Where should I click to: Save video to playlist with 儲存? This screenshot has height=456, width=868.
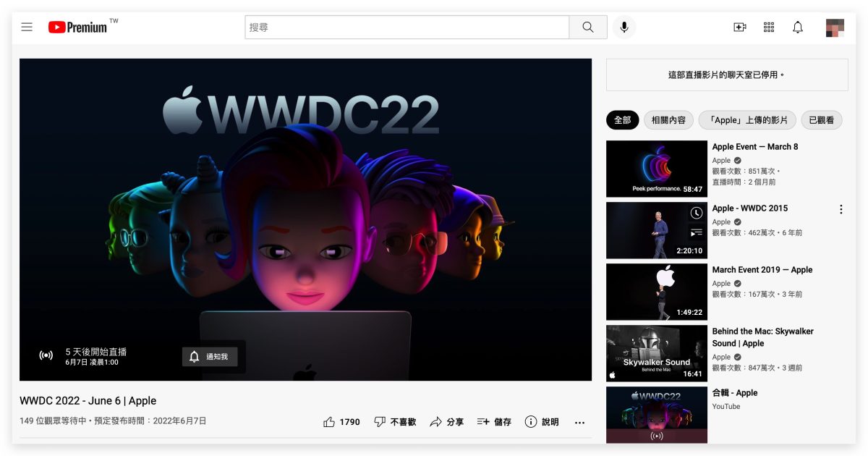[494, 422]
